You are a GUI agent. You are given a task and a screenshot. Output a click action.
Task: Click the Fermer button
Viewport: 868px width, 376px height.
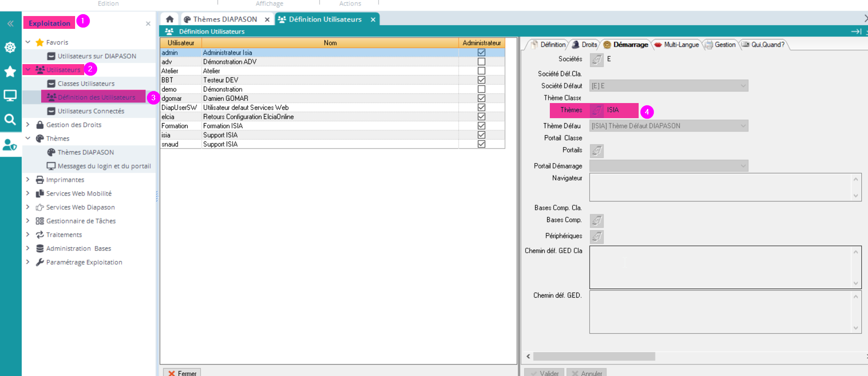182,373
